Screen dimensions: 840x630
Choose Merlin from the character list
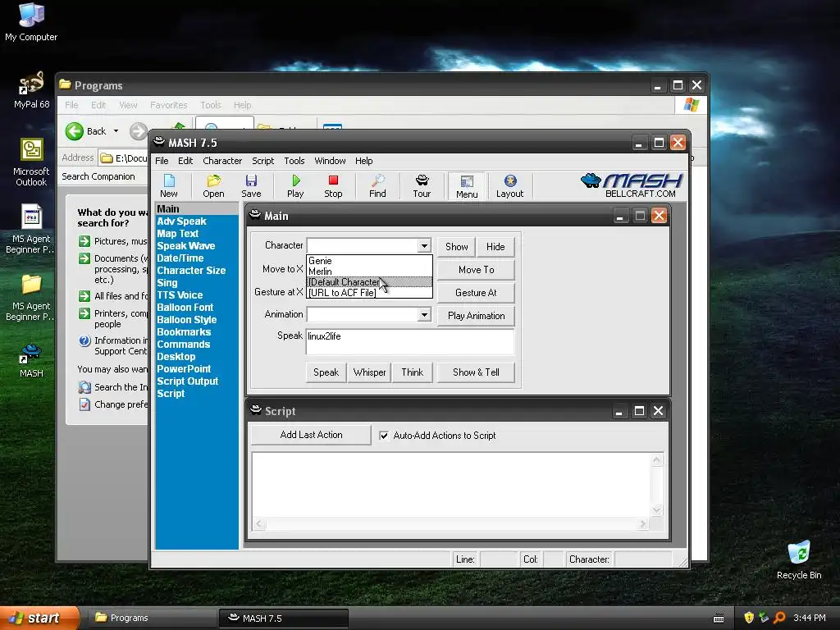pyautogui.click(x=369, y=272)
